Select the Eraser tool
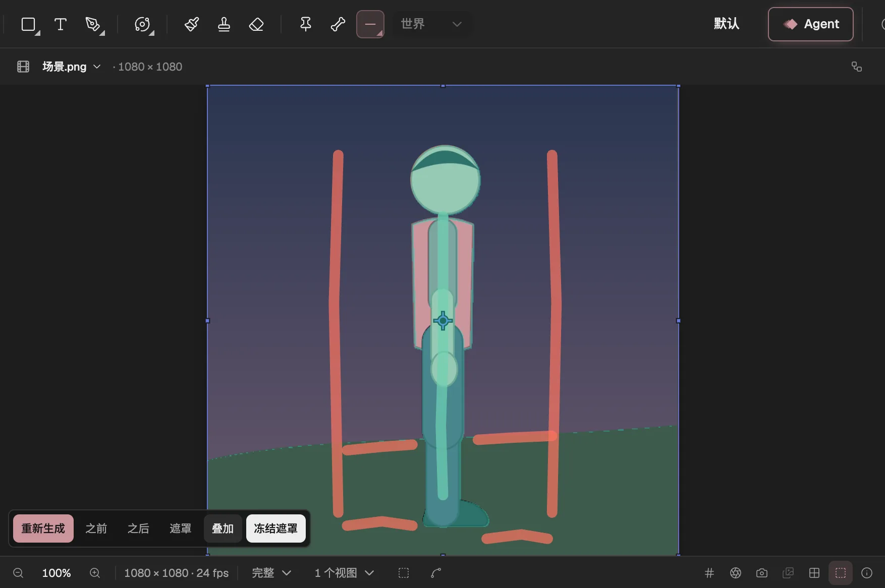 [256, 24]
